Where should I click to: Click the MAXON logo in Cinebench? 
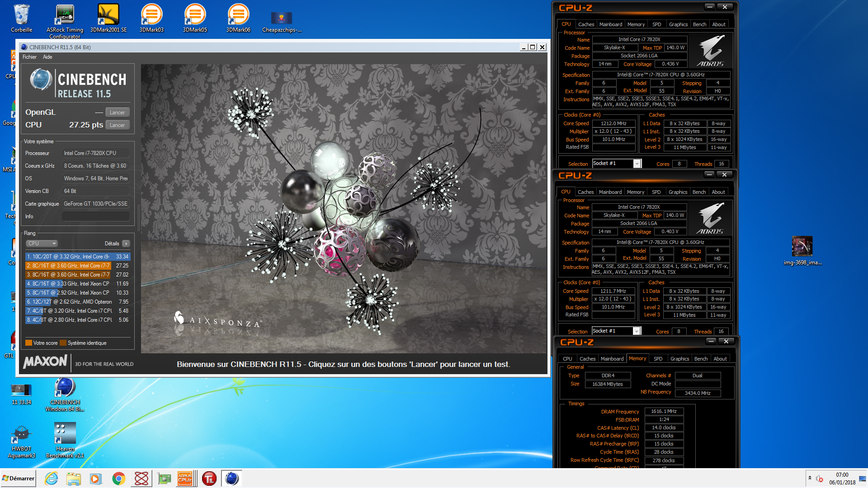(x=45, y=362)
